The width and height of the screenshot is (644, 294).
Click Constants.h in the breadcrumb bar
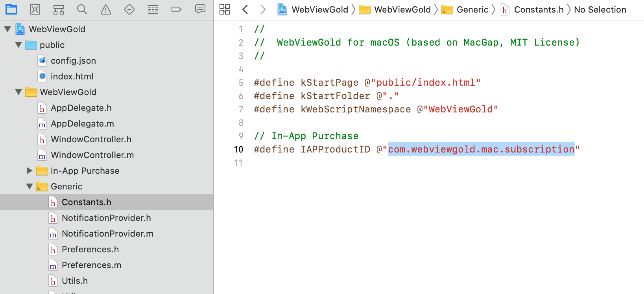click(x=532, y=9)
